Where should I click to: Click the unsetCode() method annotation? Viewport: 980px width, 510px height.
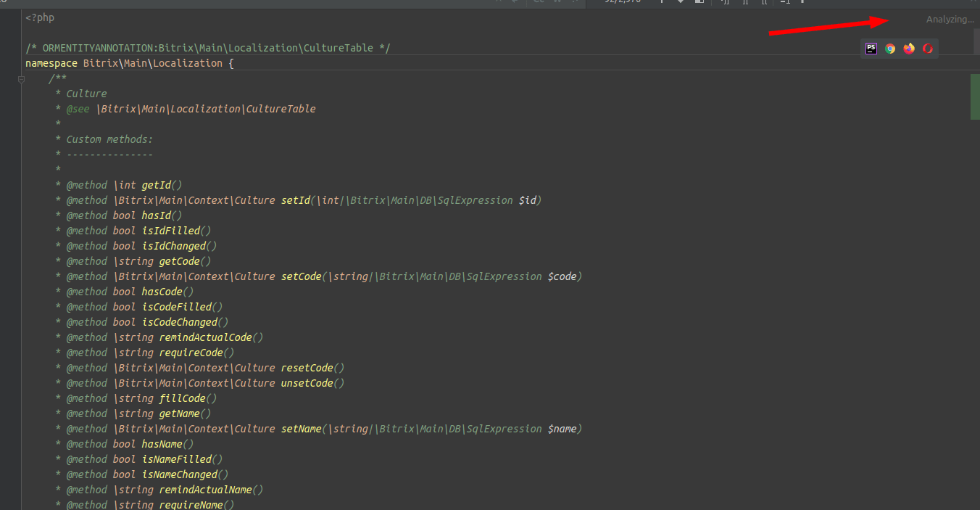pyautogui.click(x=205, y=383)
